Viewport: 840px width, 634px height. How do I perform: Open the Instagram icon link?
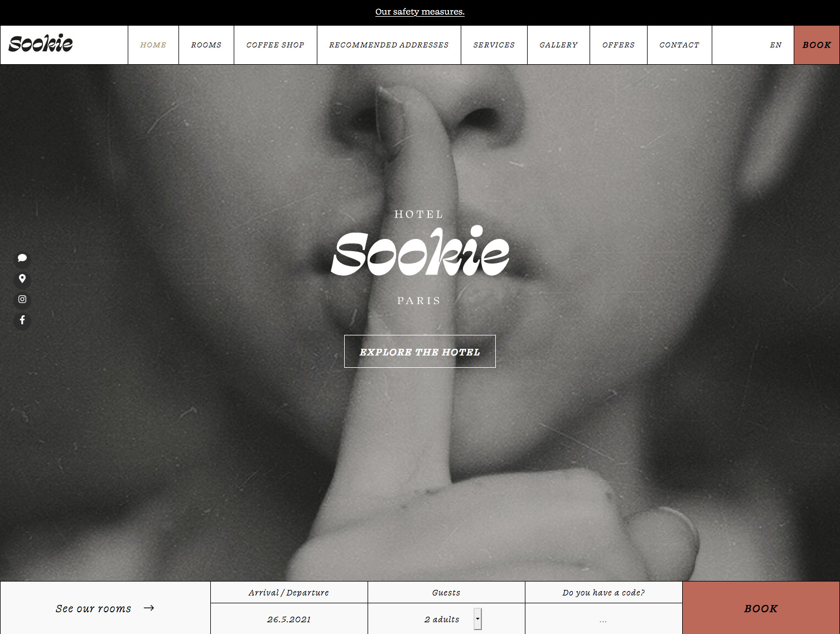click(x=22, y=299)
